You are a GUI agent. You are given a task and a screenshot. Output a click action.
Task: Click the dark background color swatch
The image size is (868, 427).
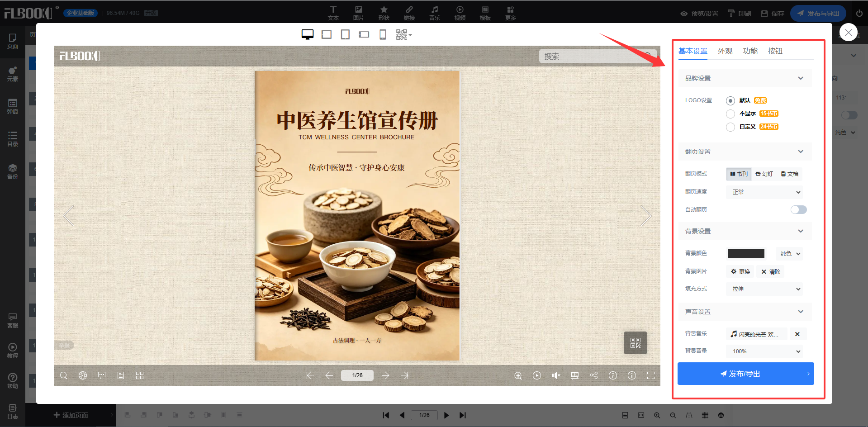[x=746, y=254]
